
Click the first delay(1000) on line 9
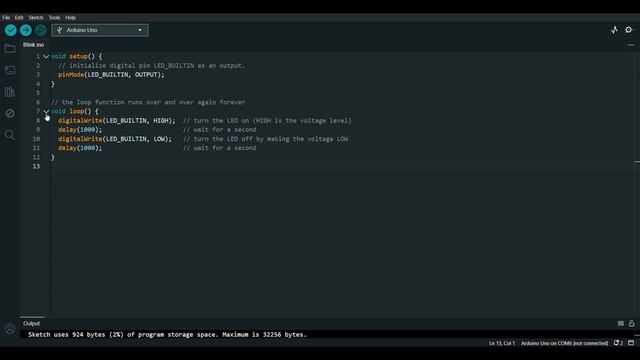click(80, 129)
